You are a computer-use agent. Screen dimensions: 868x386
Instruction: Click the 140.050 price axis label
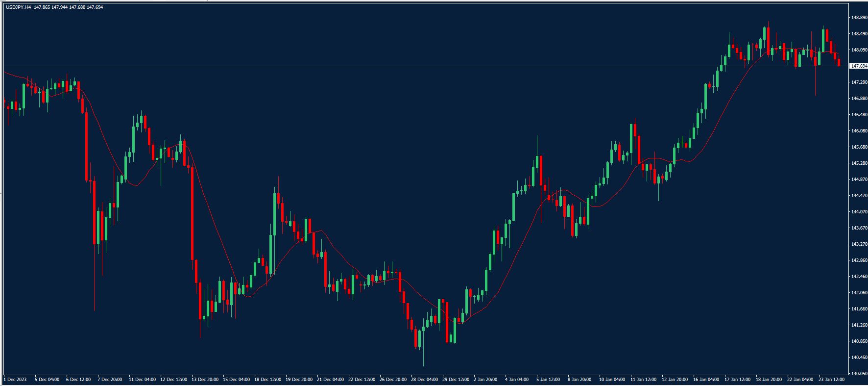point(859,374)
